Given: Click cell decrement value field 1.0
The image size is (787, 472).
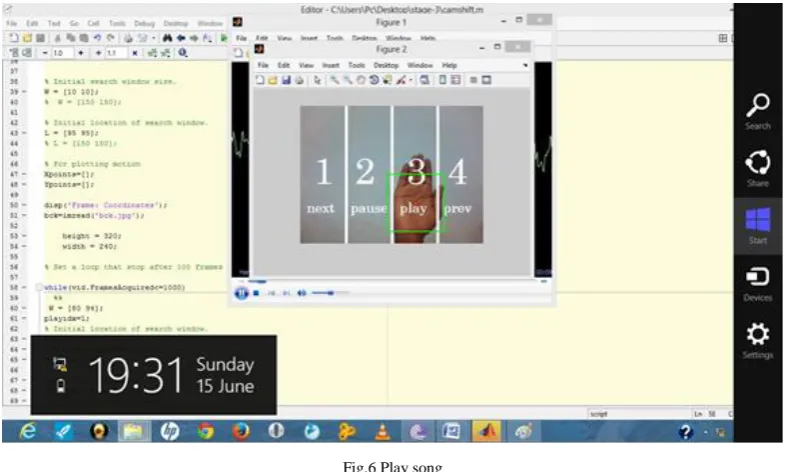Looking at the screenshot, I should (63, 53).
